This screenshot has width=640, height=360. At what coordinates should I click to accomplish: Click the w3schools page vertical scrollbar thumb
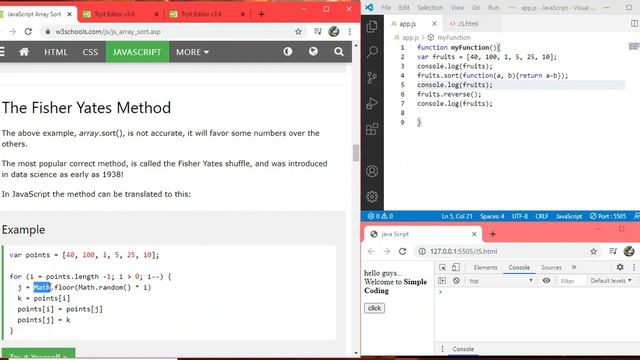(x=356, y=153)
